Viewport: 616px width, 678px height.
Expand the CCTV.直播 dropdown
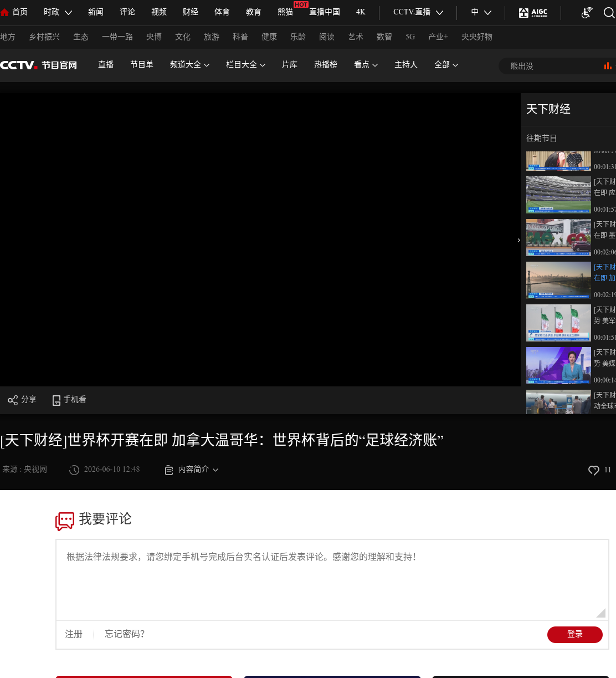point(418,12)
